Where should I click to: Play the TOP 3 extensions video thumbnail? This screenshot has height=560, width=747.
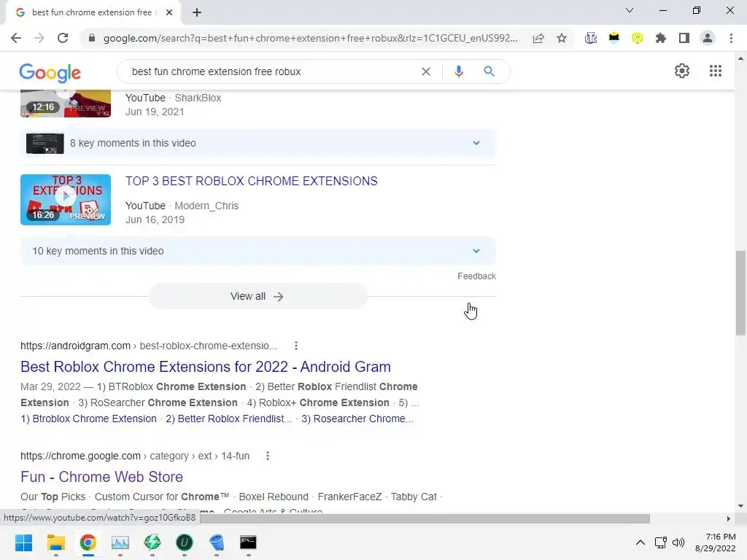pyautogui.click(x=66, y=200)
